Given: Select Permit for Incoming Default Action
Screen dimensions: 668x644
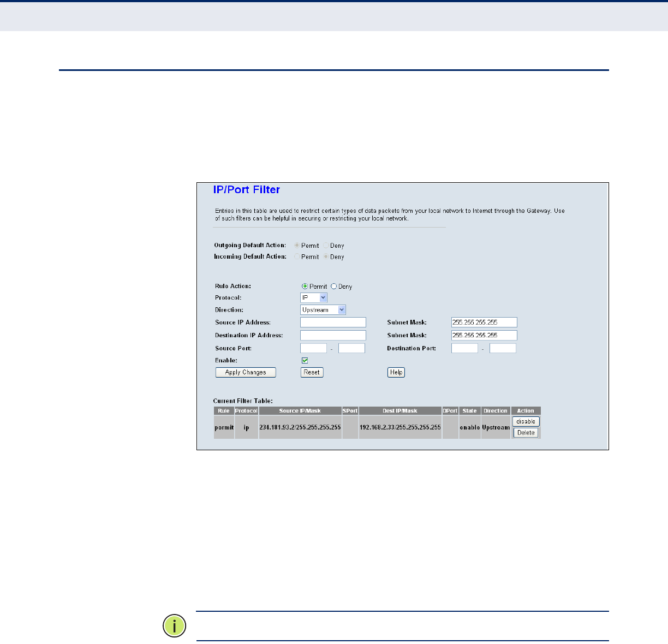Looking at the screenshot, I should 297,257.
